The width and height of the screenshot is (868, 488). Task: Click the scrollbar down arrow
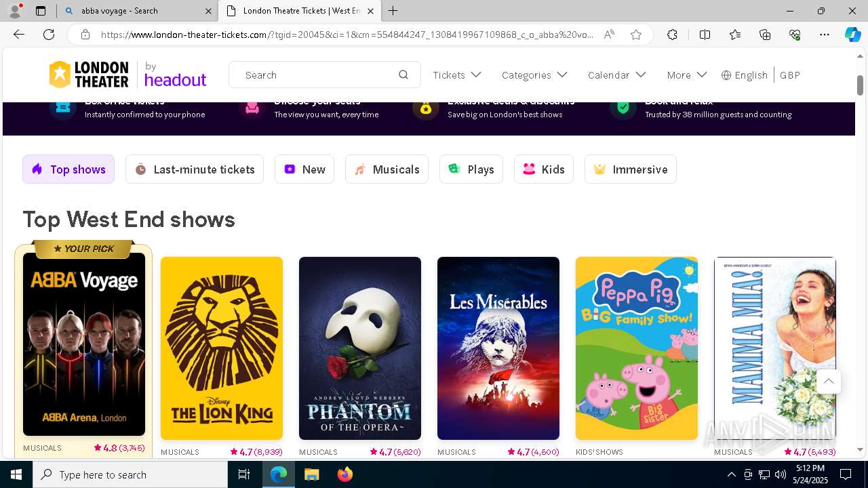tap(860, 449)
